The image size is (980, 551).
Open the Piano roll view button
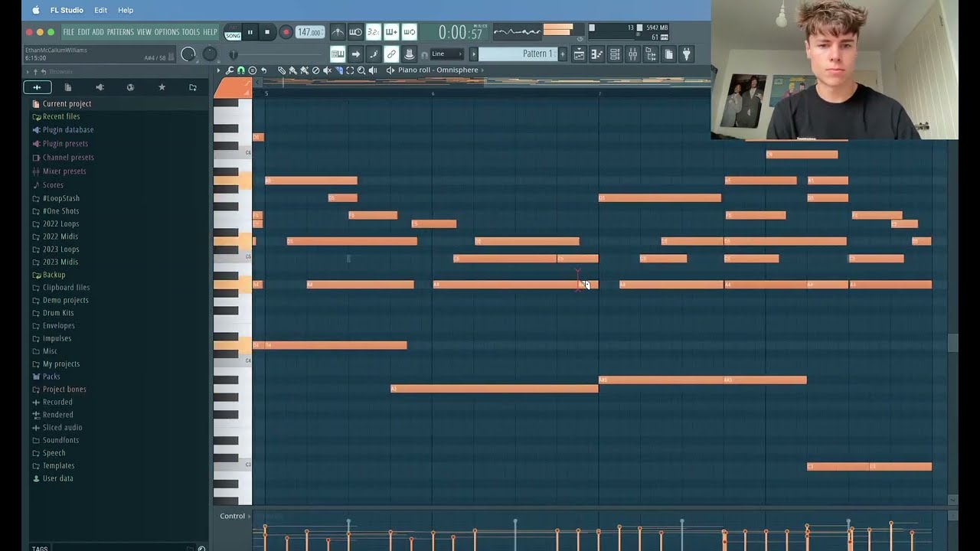coord(596,54)
